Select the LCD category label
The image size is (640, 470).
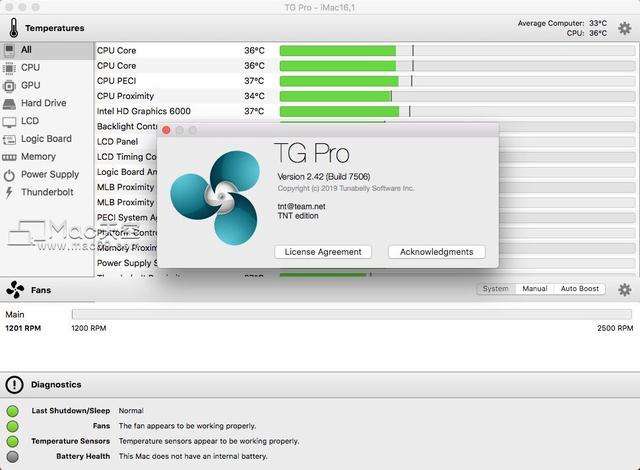pyautogui.click(x=30, y=121)
